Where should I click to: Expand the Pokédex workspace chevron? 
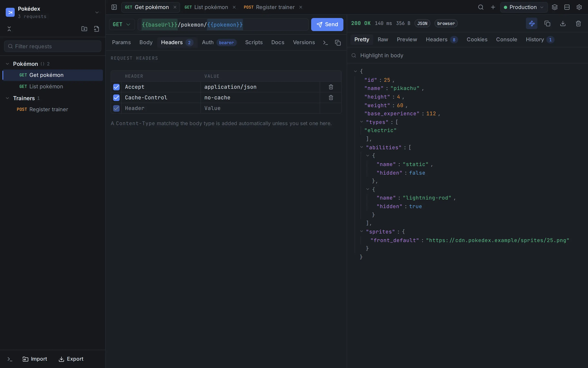[x=97, y=12]
